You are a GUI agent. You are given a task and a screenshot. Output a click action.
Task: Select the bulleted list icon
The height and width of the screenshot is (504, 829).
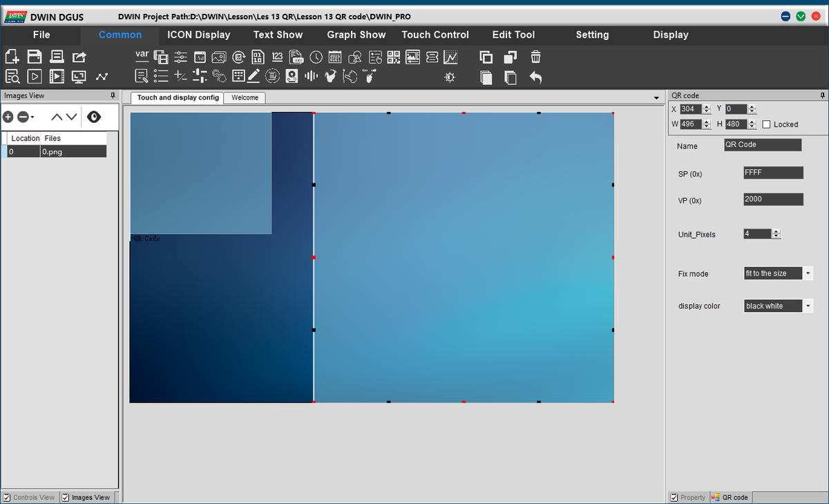(x=161, y=76)
